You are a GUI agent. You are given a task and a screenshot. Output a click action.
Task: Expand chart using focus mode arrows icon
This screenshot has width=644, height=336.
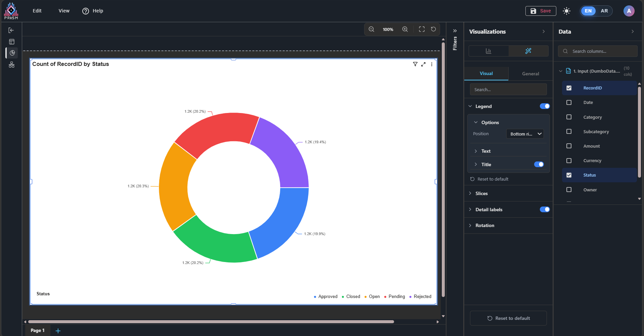click(x=423, y=64)
